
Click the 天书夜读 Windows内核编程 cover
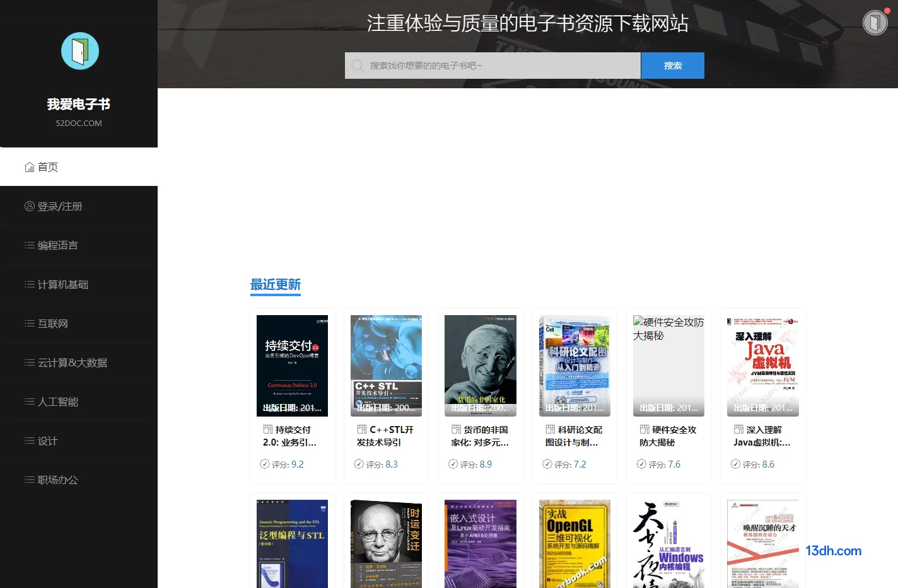pos(668,544)
